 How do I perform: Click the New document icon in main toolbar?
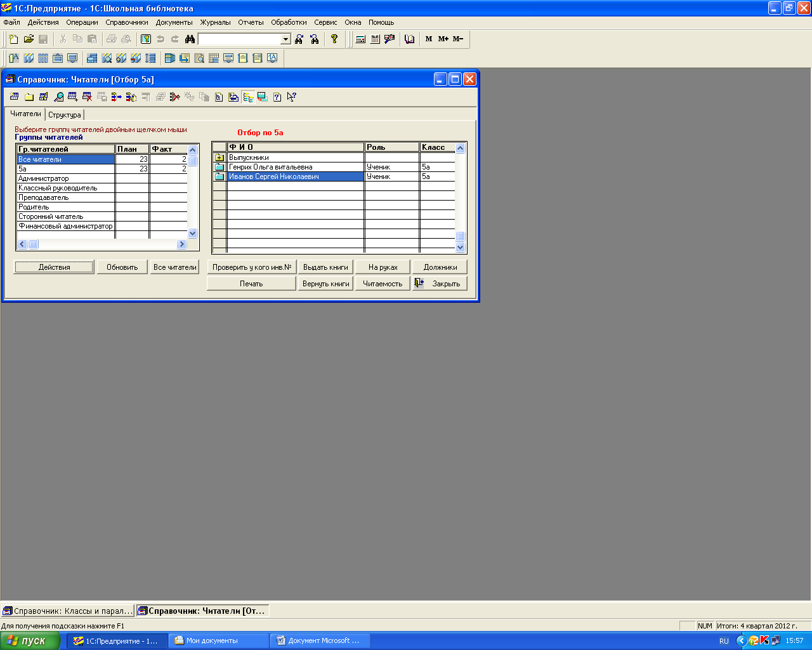(x=13, y=39)
